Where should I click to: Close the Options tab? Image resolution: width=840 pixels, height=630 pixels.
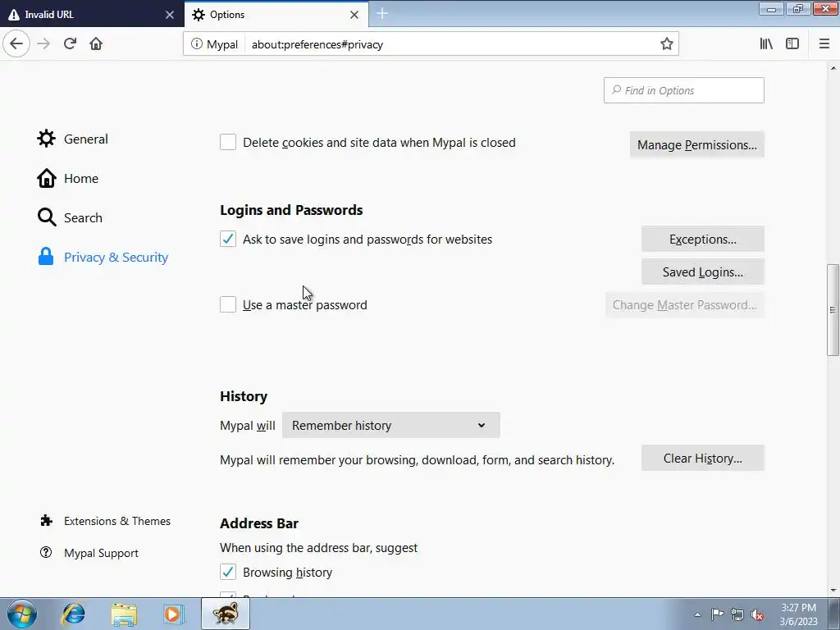[x=354, y=15]
